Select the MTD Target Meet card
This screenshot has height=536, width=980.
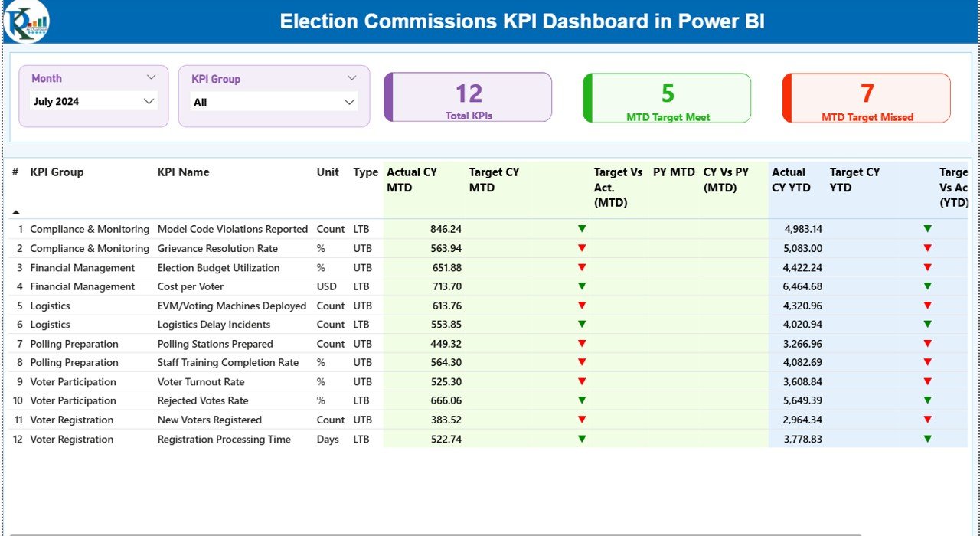point(667,97)
